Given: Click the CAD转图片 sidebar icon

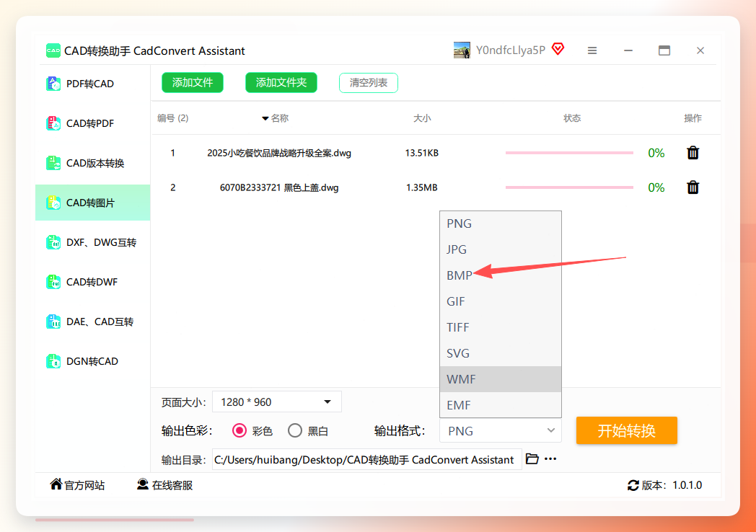Looking at the screenshot, I should 53,203.
